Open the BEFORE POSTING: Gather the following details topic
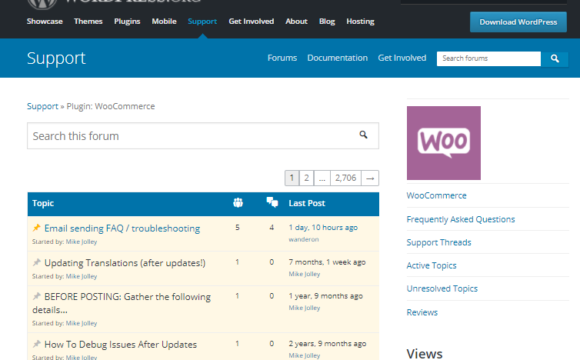The height and width of the screenshot is (360, 580). (x=121, y=303)
